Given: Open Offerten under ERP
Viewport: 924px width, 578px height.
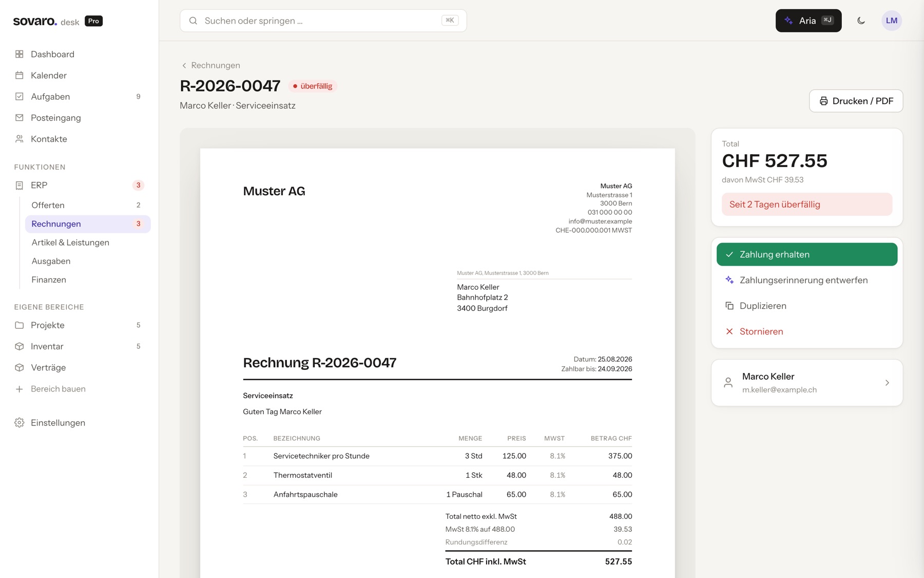Looking at the screenshot, I should [x=88, y=205].
